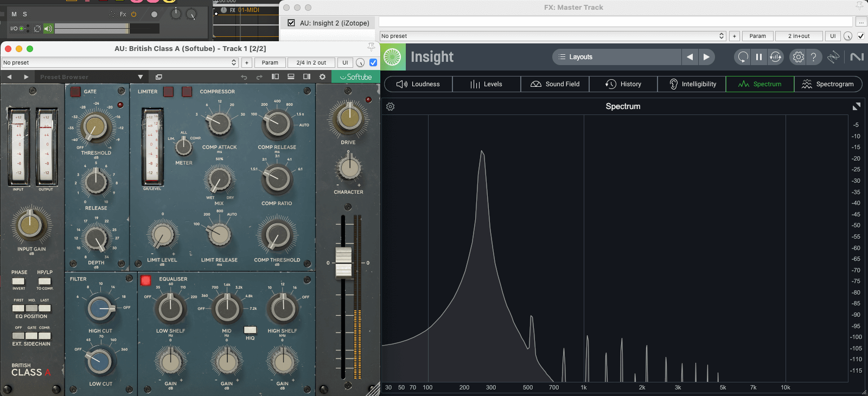Toggle the AU: Insight 2 checkbox
This screenshot has width=868, height=396.
291,23
